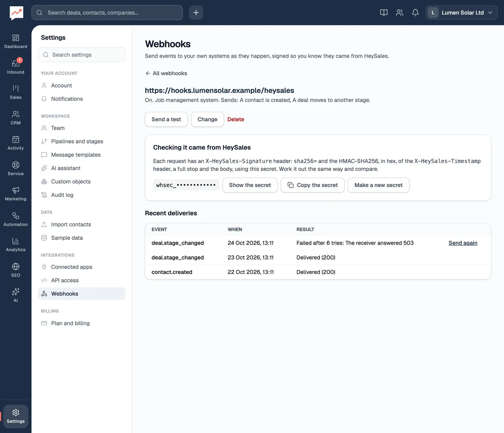Click the 'Failed after 6 tries' result text
The image size is (504, 433).
[355, 243]
